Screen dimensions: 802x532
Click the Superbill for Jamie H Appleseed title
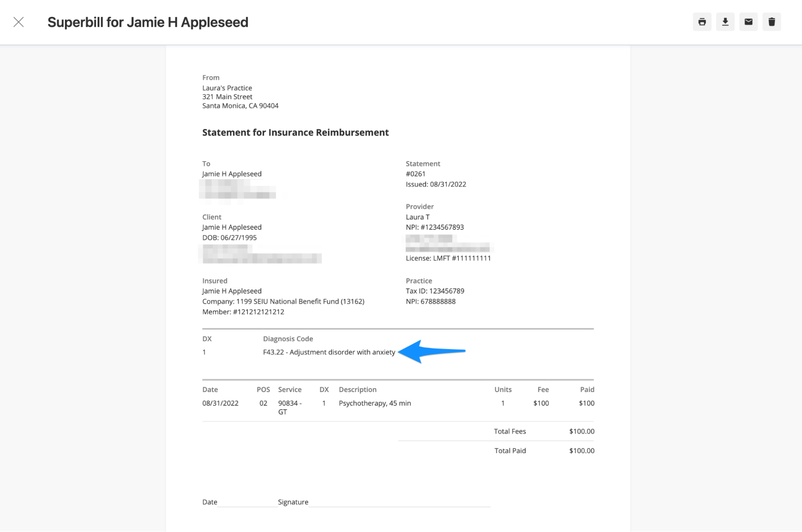pyautogui.click(x=148, y=22)
